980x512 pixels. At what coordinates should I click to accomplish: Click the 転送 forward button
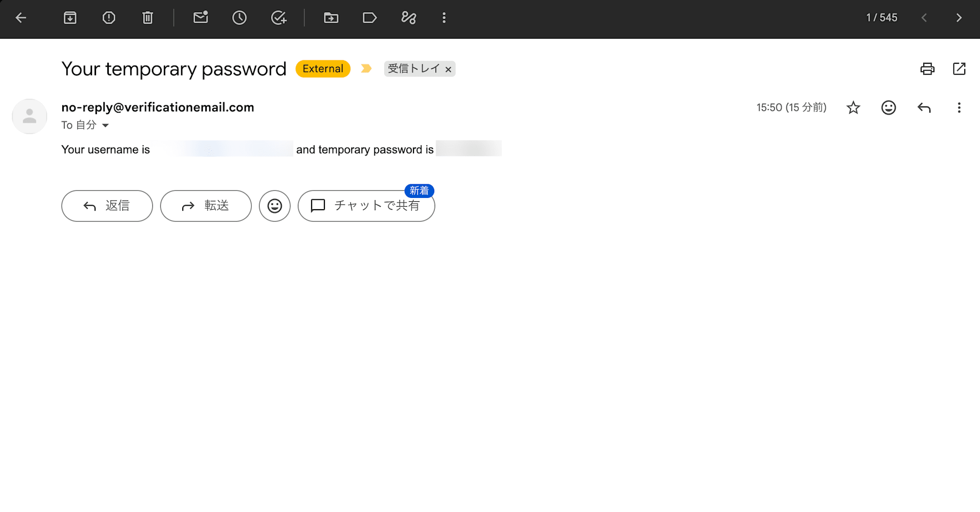coord(206,206)
